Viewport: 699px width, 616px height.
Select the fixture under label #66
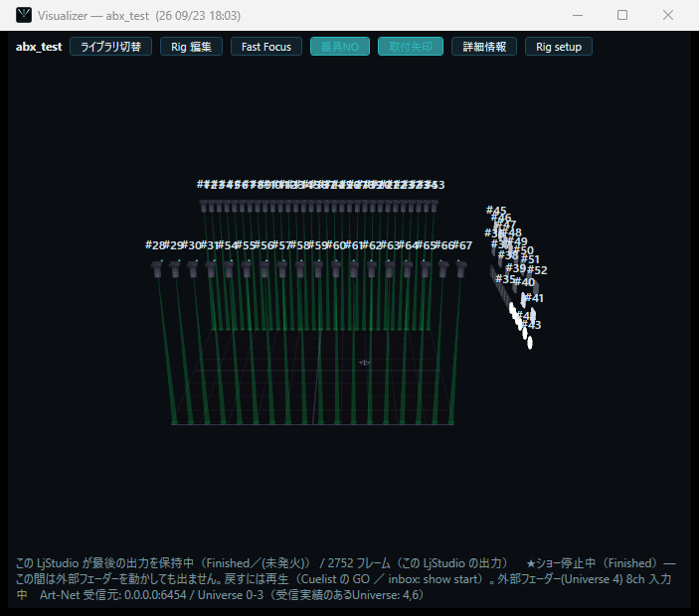443,269
